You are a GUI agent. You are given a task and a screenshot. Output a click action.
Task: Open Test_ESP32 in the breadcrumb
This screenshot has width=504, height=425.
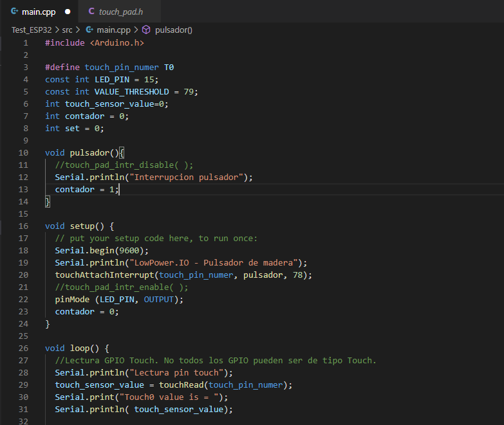[32, 30]
